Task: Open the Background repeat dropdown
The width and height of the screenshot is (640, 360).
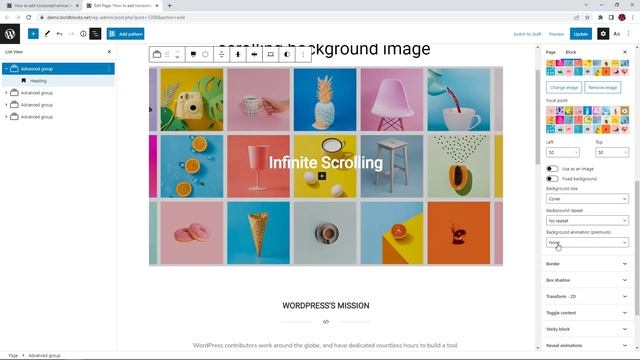Action: pyautogui.click(x=587, y=220)
